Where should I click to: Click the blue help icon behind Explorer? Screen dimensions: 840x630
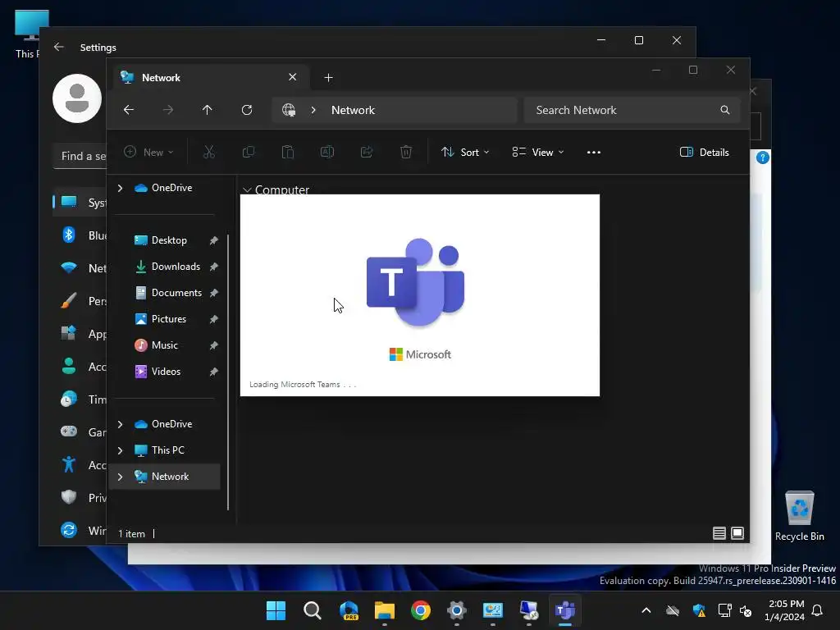pyautogui.click(x=762, y=157)
